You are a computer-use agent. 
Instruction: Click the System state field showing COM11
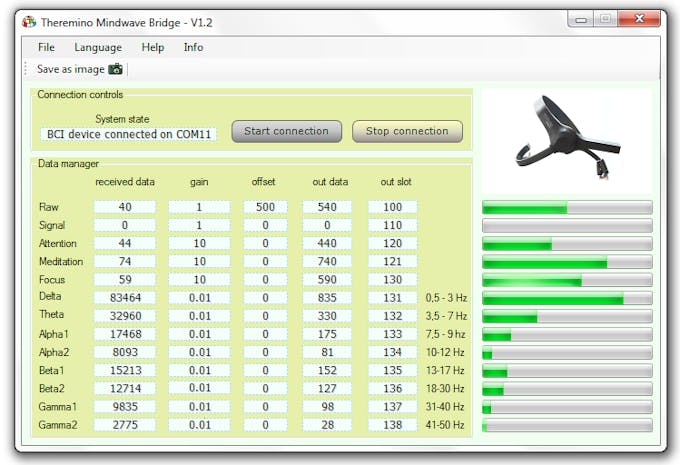pyautogui.click(x=129, y=134)
